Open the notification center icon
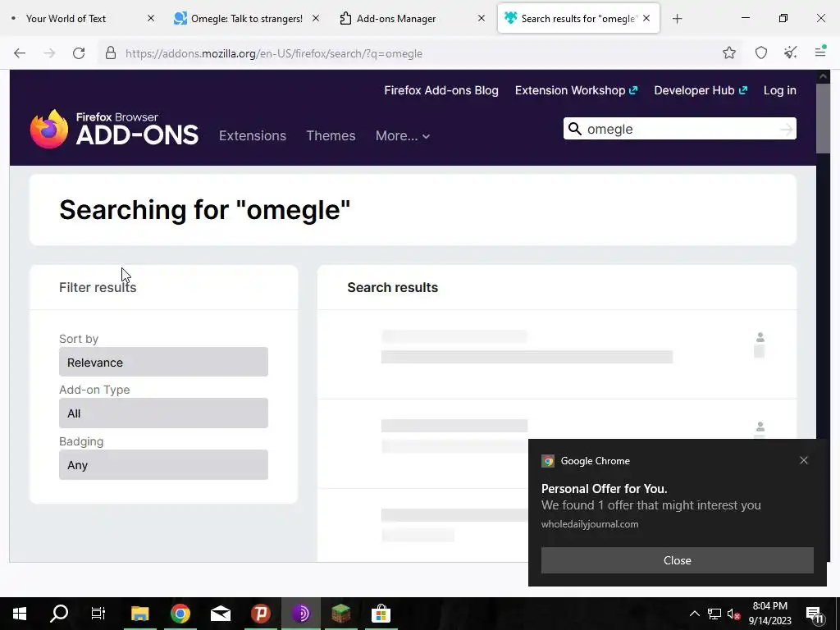Viewport: 840px width, 630px height. coord(814,614)
